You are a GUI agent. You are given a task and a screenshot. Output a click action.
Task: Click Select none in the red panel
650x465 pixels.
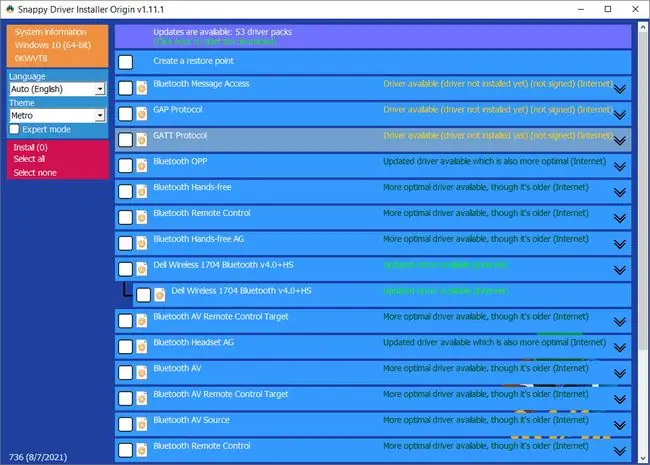pyautogui.click(x=35, y=172)
